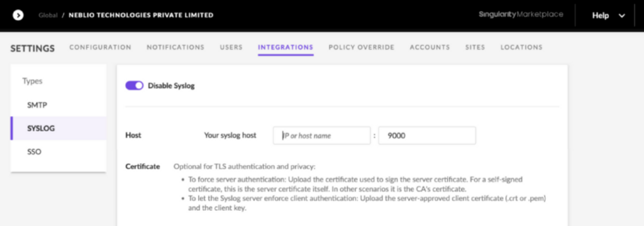644x226 pixels.
Task: Expand the sidebar with the circular arrow icon
Action: (18, 15)
